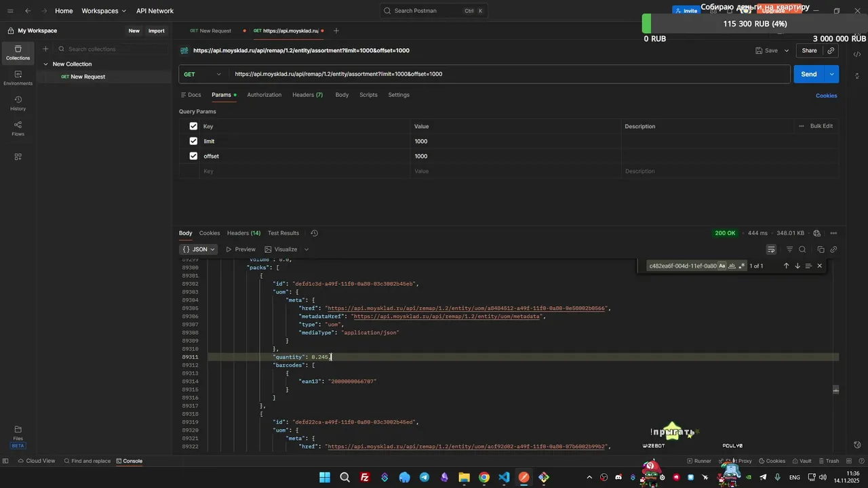Viewport: 868px width, 488px height.
Task: Collapse the New Collection tree
Action: [45, 64]
